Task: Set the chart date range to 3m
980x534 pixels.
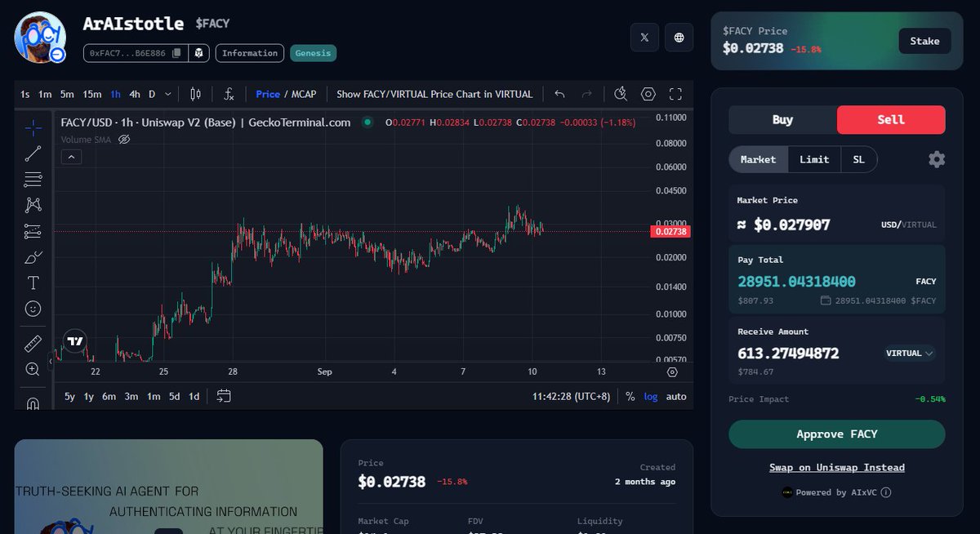Action: (x=131, y=396)
